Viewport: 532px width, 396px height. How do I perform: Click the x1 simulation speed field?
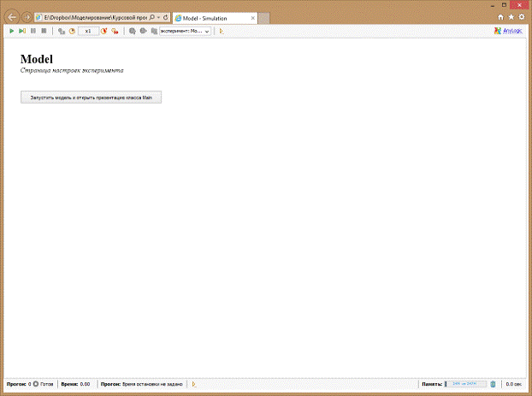pyautogui.click(x=89, y=31)
